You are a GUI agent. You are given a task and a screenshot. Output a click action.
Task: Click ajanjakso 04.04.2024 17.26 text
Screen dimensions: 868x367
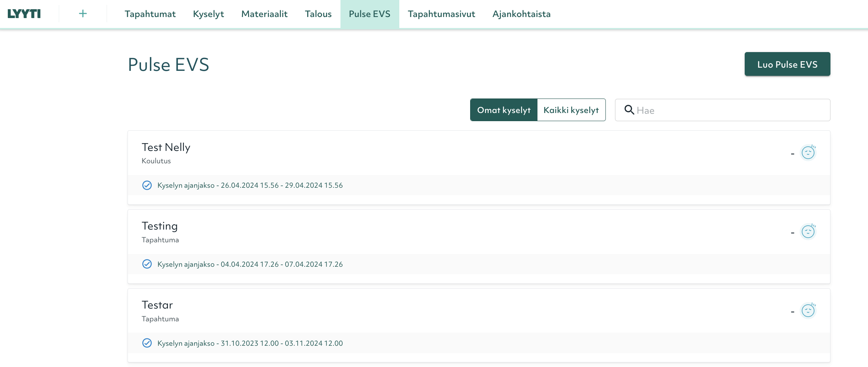tap(250, 264)
